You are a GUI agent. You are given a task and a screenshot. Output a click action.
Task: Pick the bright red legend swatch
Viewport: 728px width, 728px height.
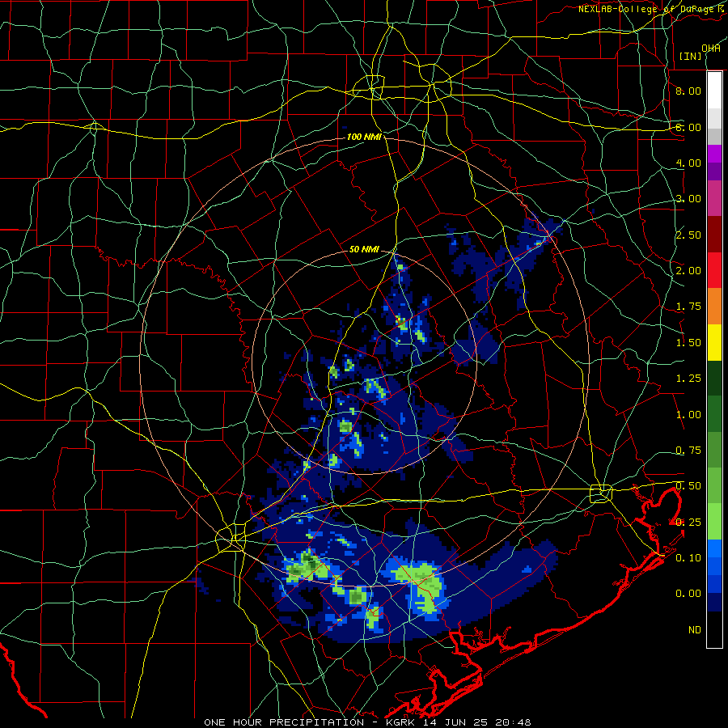[x=714, y=270]
